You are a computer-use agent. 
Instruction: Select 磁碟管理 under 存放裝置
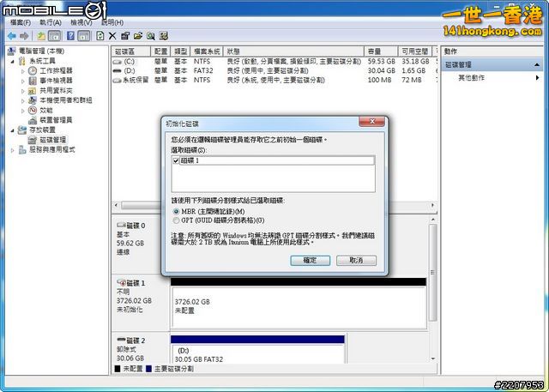coord(53,140)
